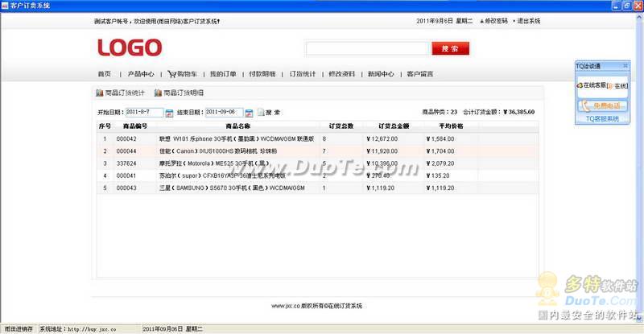Open the start date calendar picker icon

(169, 113)
